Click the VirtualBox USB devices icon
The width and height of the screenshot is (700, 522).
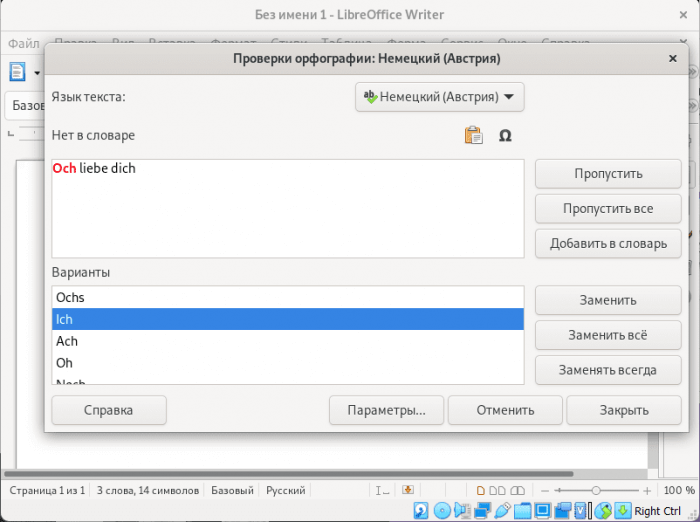click(x=502, y=510)
